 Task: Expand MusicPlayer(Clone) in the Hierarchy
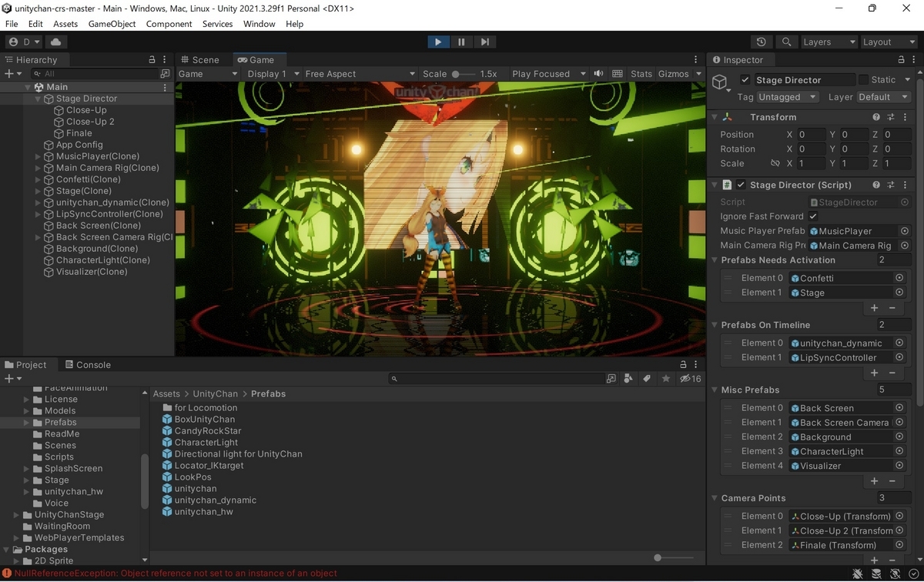tap(38, 156)
